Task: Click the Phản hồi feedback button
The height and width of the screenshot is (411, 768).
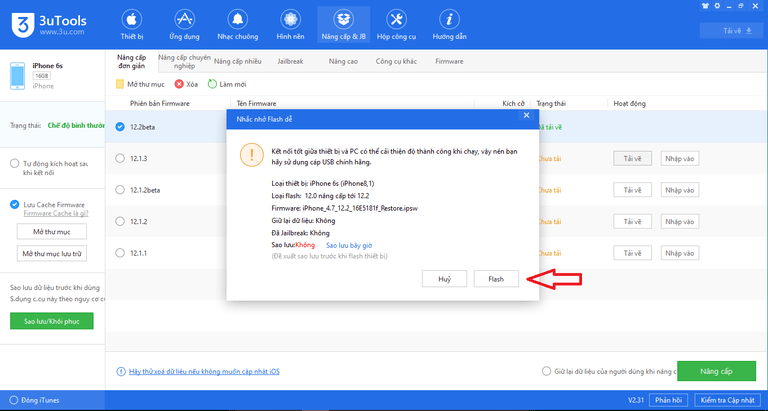Action: 668,400
